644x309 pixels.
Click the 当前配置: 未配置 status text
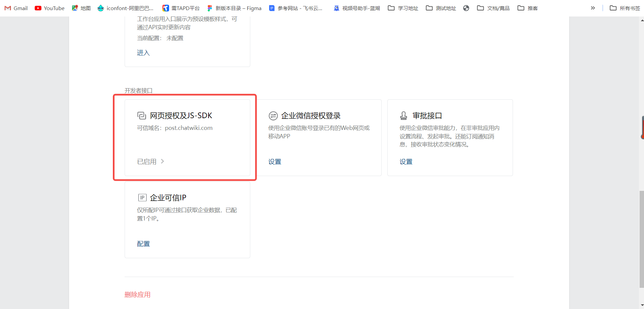point(160,38)
